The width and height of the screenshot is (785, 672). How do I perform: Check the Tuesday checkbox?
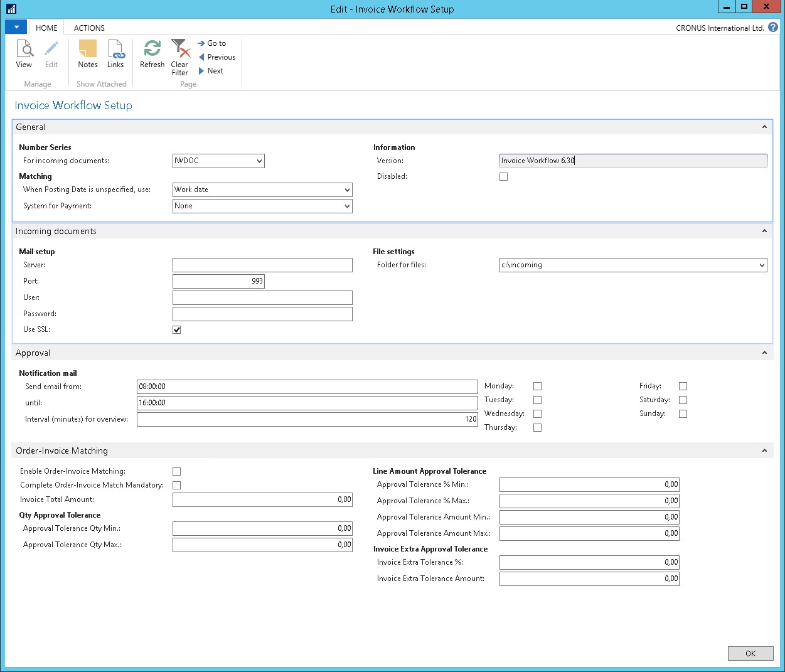pyautogui.click(x=537, y=400)
